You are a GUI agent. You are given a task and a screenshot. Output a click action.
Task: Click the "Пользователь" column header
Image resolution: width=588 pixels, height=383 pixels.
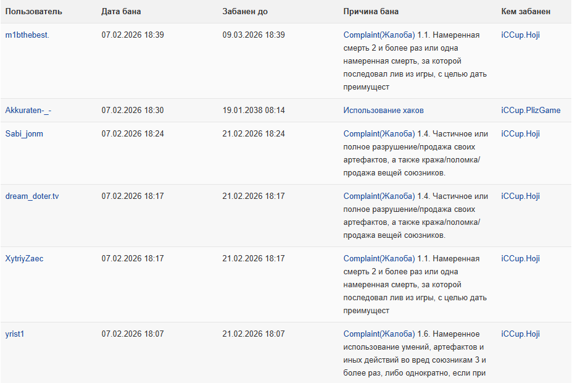tap(34, 12)
